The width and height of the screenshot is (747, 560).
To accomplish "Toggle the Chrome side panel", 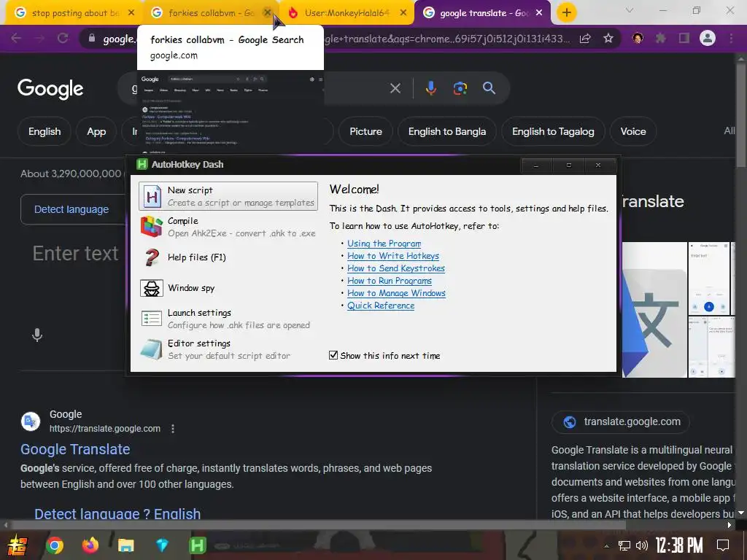I will click(x=684, y=38).
